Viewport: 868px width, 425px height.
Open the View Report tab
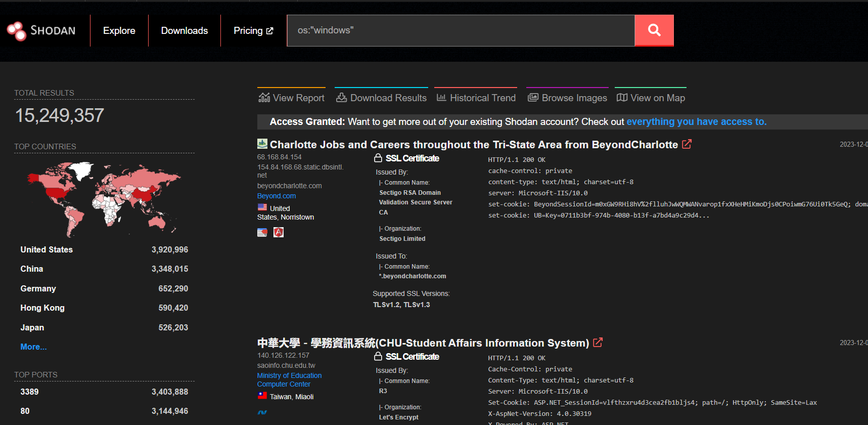(x=292, y=98)
